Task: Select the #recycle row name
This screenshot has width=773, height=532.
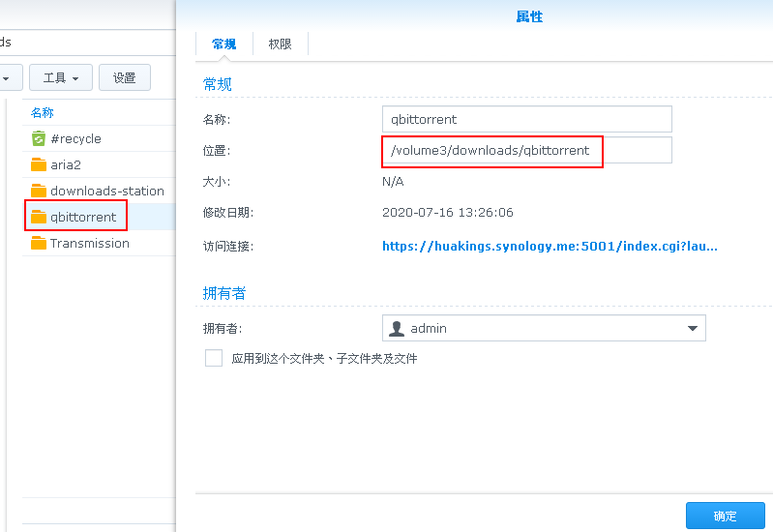Action: coord(75,139)
